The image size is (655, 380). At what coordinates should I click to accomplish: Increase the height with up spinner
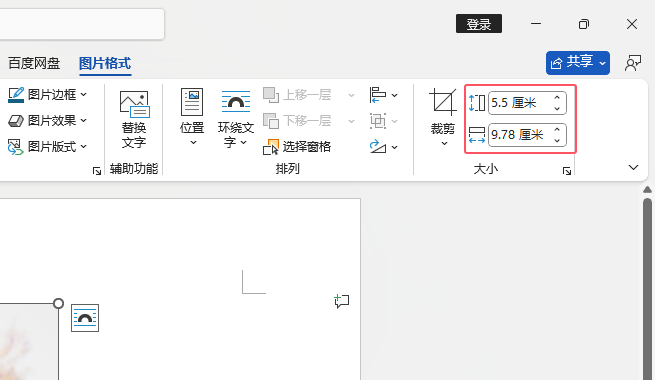pos(557,98)
